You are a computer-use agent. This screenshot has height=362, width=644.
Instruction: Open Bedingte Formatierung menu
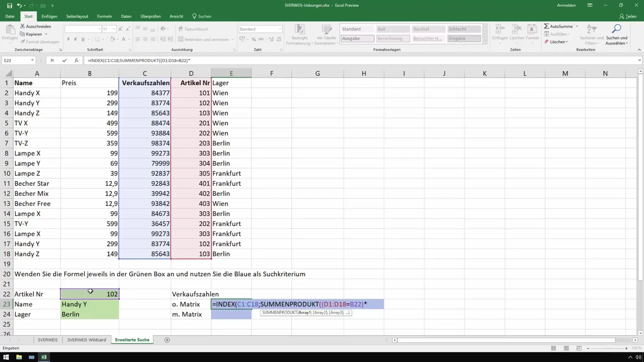tap(300, 34)
